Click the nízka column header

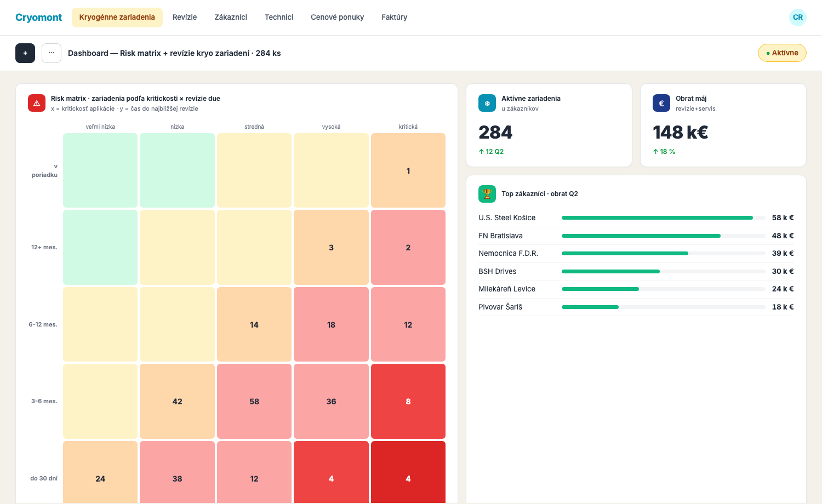[177, 127]
